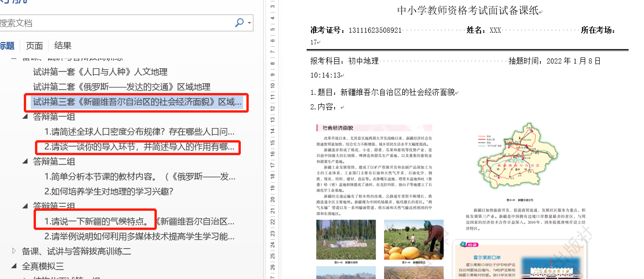Collapse the 答辩第二组 heading triangle
644x279 pixels.
point(25,162)
